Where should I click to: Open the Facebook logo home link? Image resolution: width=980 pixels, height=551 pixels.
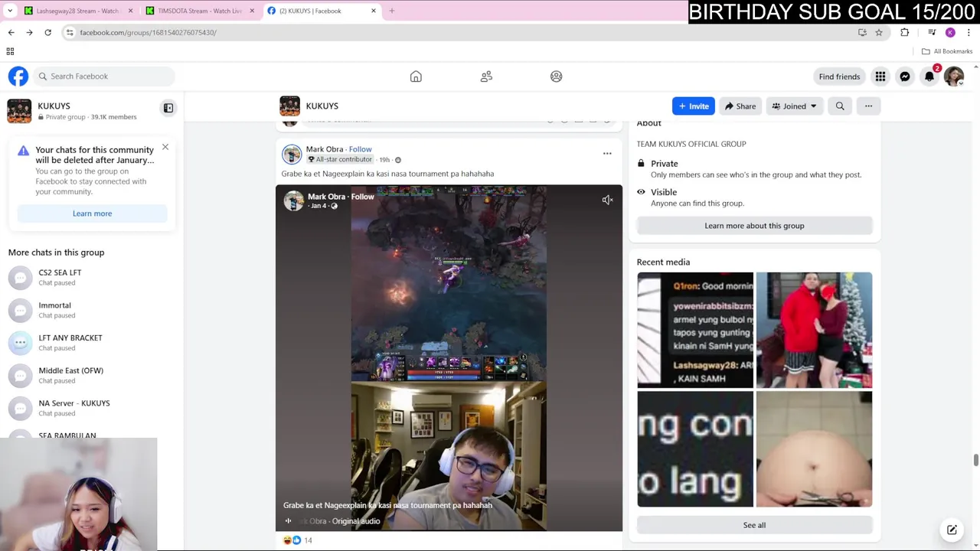(x=18, y=77)
